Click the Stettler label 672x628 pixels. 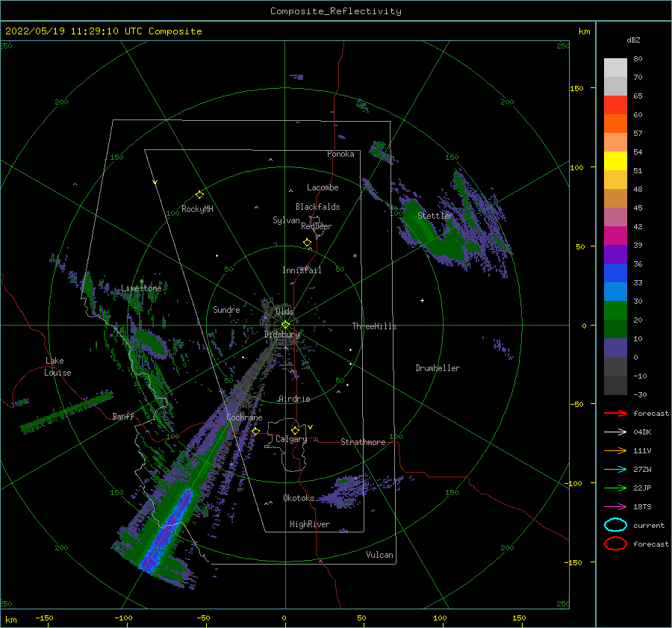[435, 216]
